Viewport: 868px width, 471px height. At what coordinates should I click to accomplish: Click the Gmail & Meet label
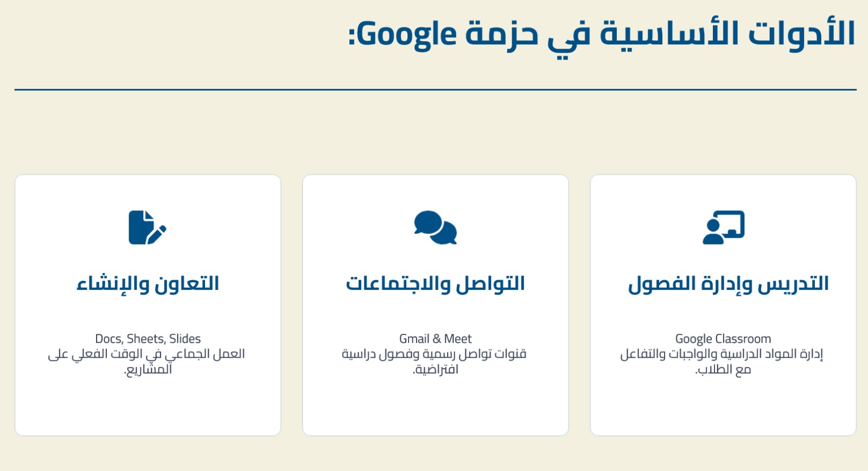click(435, 339)
